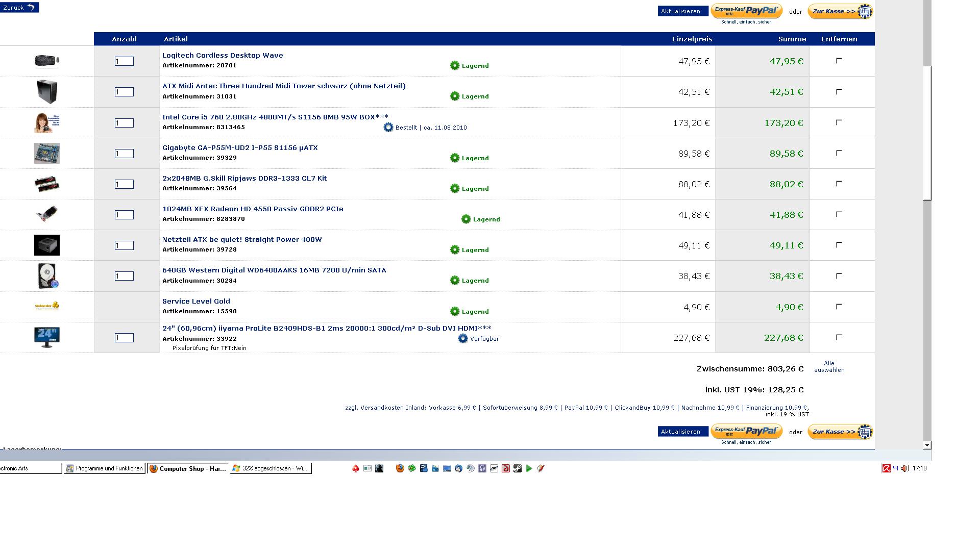Mark Intel Core i5 760 for removal
This screenshot has height=551, width=980.
click(839, 122)
